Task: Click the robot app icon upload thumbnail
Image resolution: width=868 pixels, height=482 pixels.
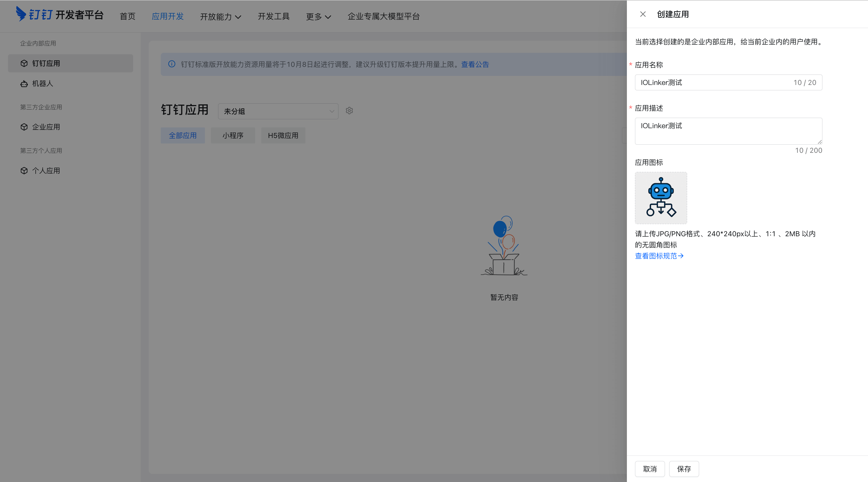Action: click(x=661, y=198)
